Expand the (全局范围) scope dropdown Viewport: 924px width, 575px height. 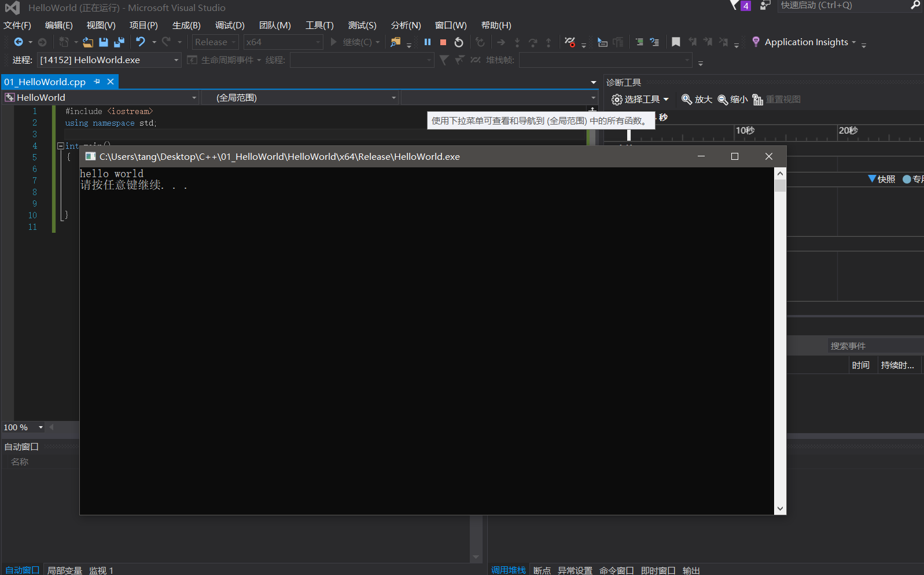[394, 98]
